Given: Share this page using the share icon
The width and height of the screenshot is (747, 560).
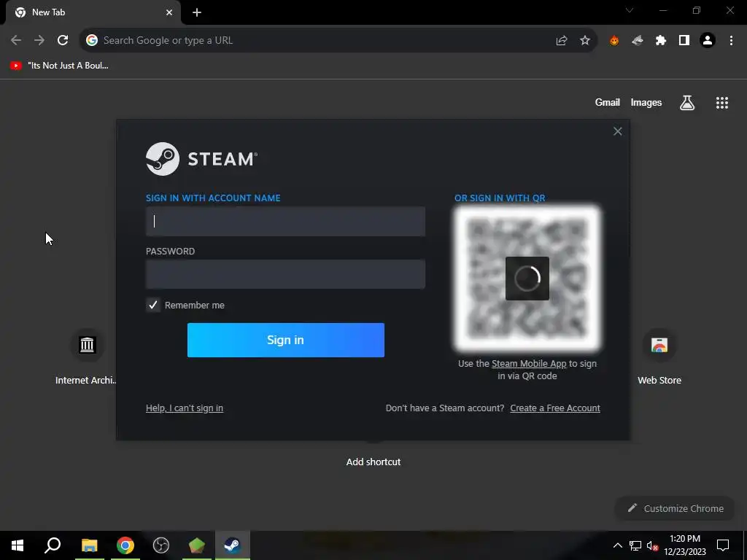Looking at the screenshot, I should 562,41.
